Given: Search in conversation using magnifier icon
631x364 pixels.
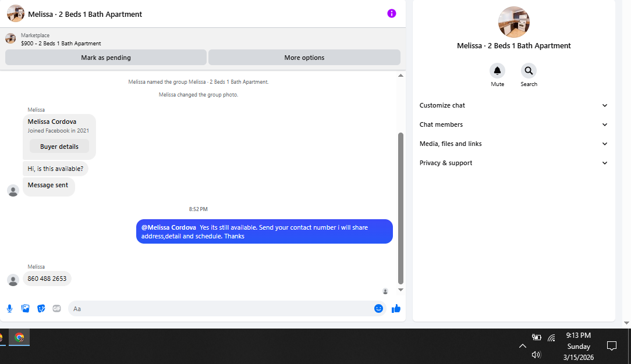Looking at the screenshot, I should 529,71.
